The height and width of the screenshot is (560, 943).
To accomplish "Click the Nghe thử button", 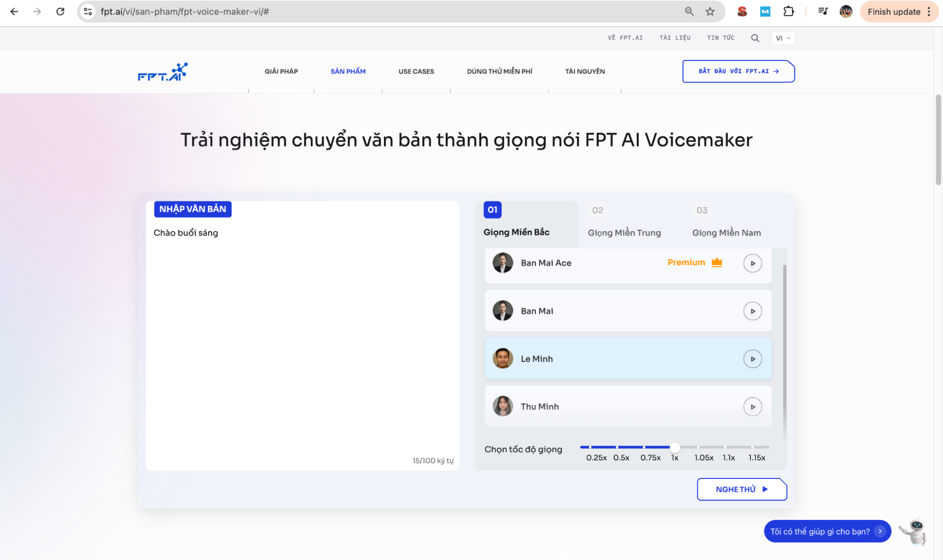I will pyautogui.click(x=741, y=489).
